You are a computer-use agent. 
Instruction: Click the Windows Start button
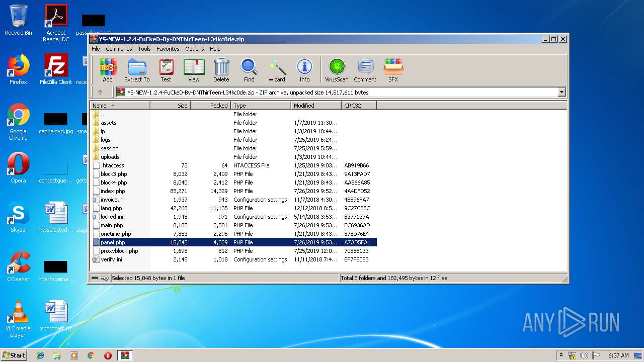(14, 355)
